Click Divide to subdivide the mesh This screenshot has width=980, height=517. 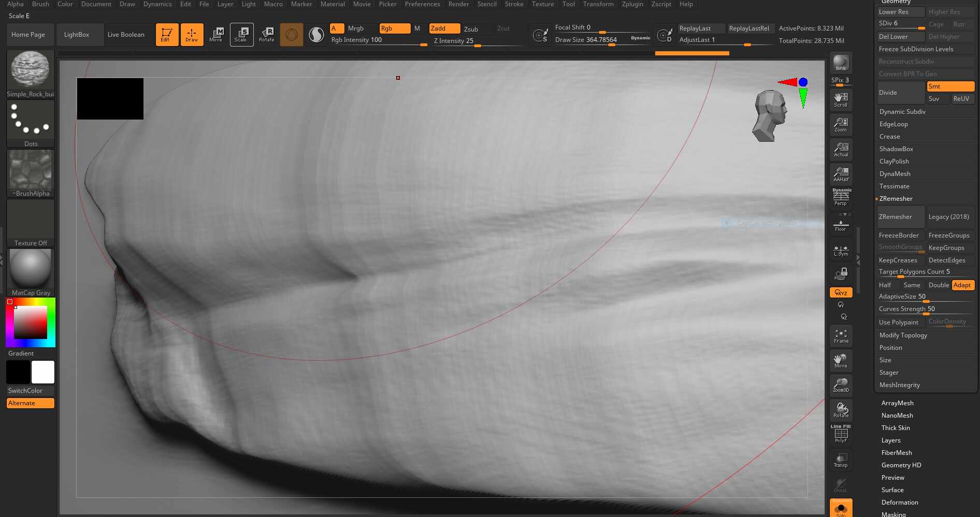pyautogui.click(x=888, y=92)
